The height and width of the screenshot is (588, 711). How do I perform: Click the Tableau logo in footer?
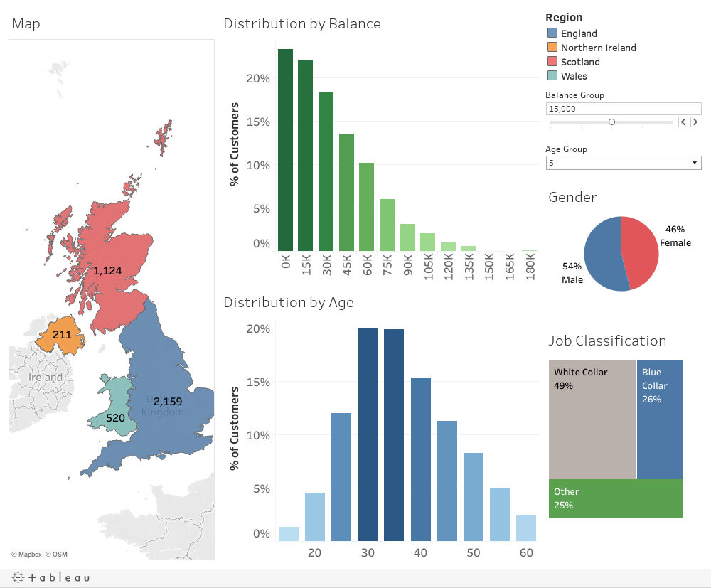tap(50, 577)
